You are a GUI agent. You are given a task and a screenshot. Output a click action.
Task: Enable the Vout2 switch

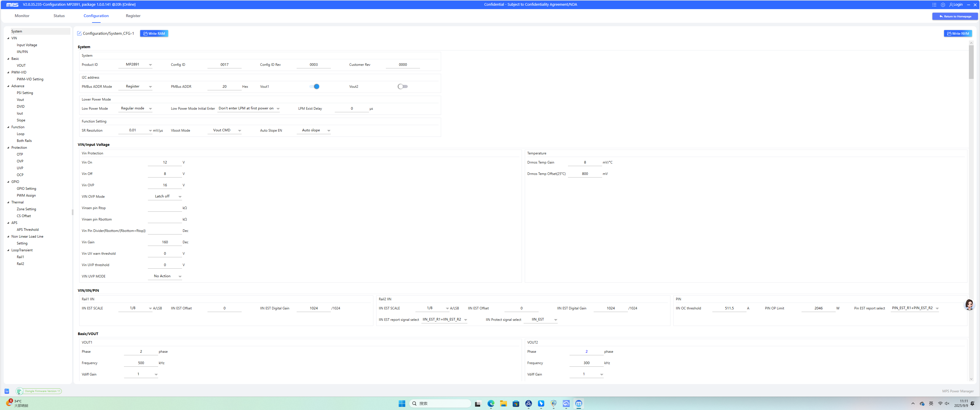402,86
